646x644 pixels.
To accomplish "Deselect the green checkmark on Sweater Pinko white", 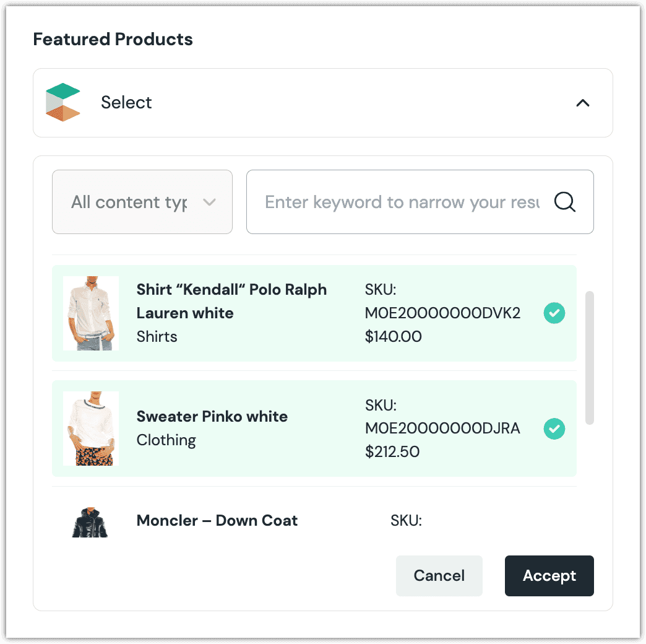I will coord(554,429).
